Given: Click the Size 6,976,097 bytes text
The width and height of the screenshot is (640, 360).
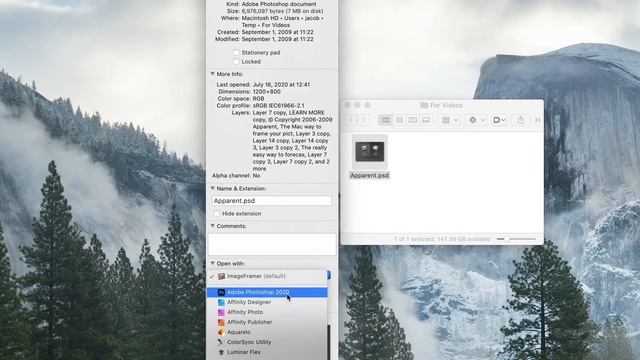Looking at the screenshot, I should [282, 11].
